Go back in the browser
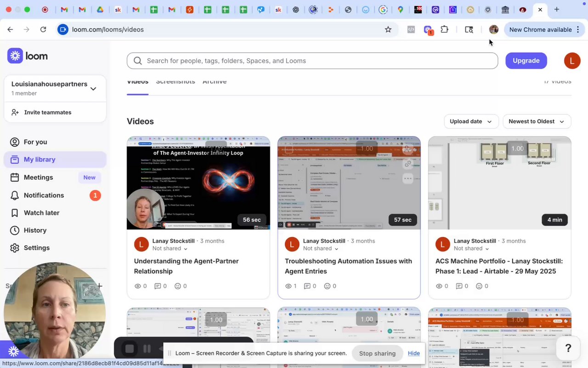This screenshot has height=368, width=588. 10,29
